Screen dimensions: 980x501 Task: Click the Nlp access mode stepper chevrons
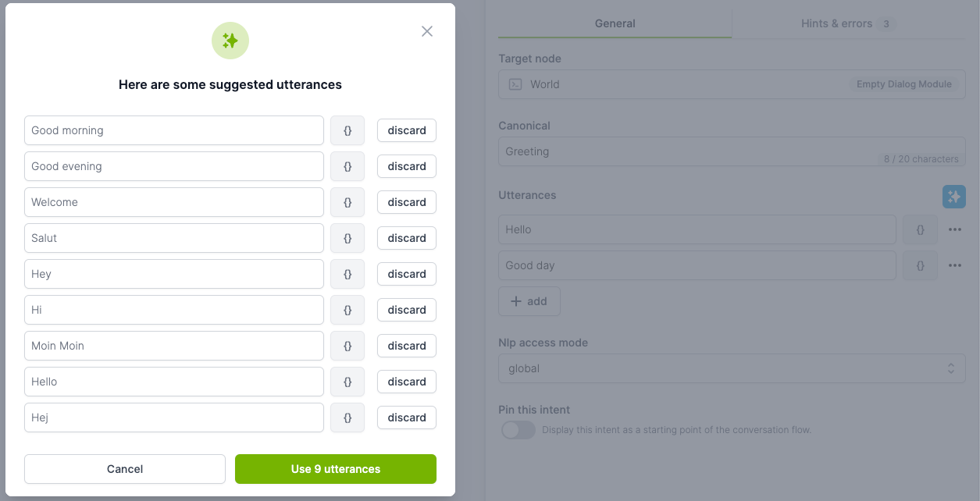951,368
